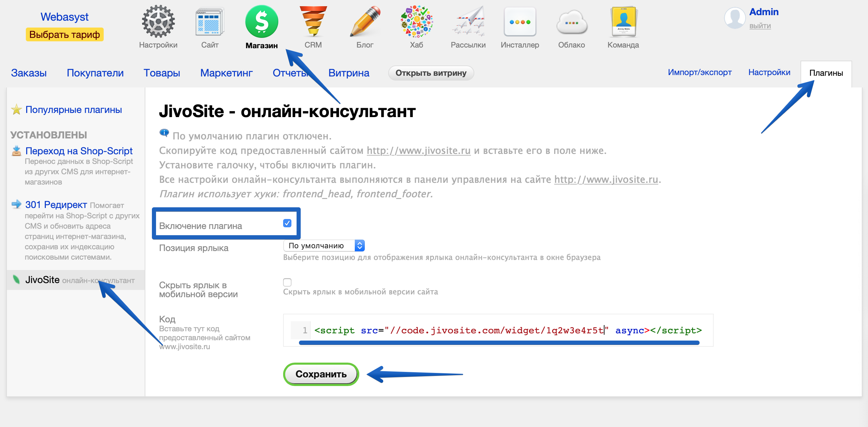
Task: Click the Admin user avatar
Action: coord(735,18)
